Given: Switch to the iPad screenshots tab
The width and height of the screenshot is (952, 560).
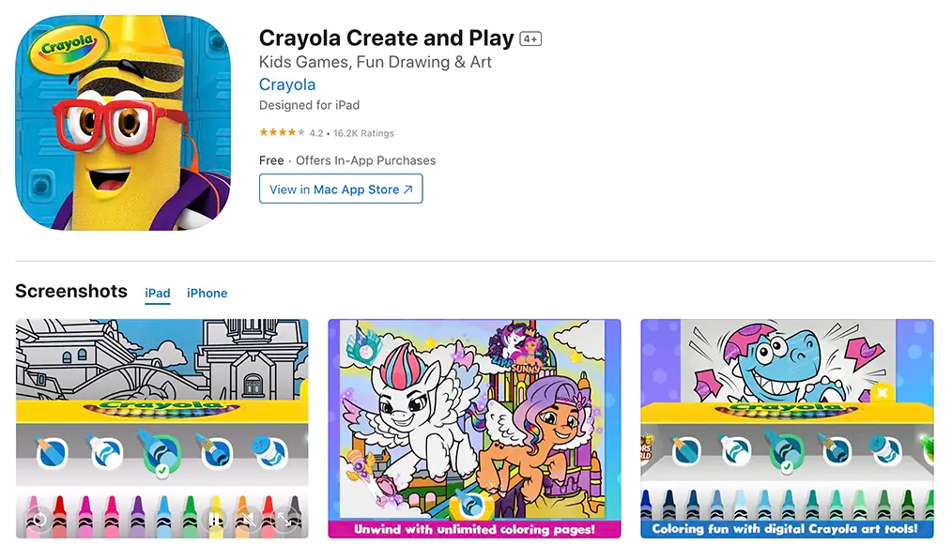Looking at the screenshot, I should 157,294.
